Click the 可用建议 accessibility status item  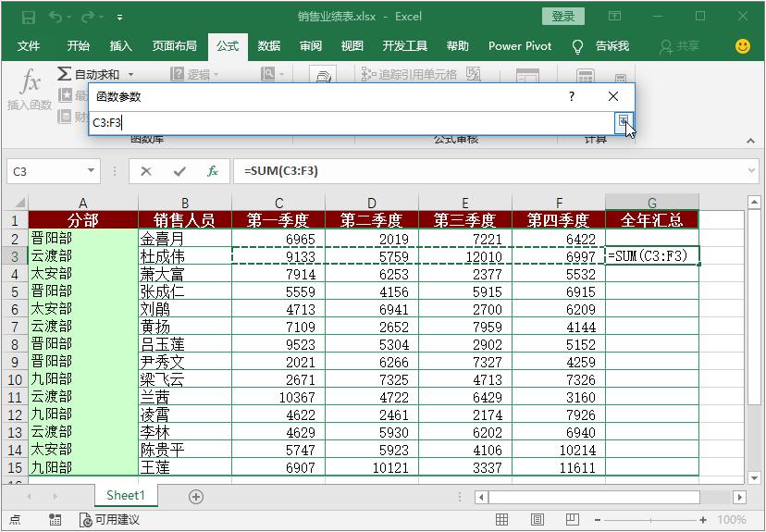tap(109, 520)
